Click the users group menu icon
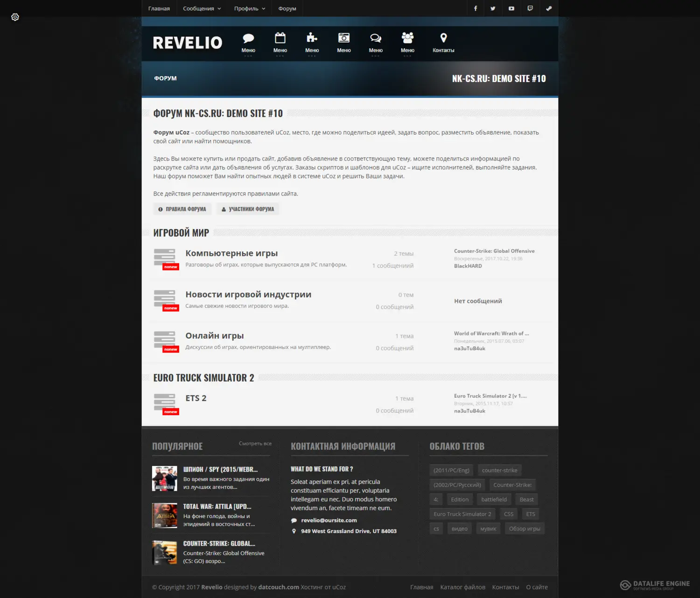 407,38
